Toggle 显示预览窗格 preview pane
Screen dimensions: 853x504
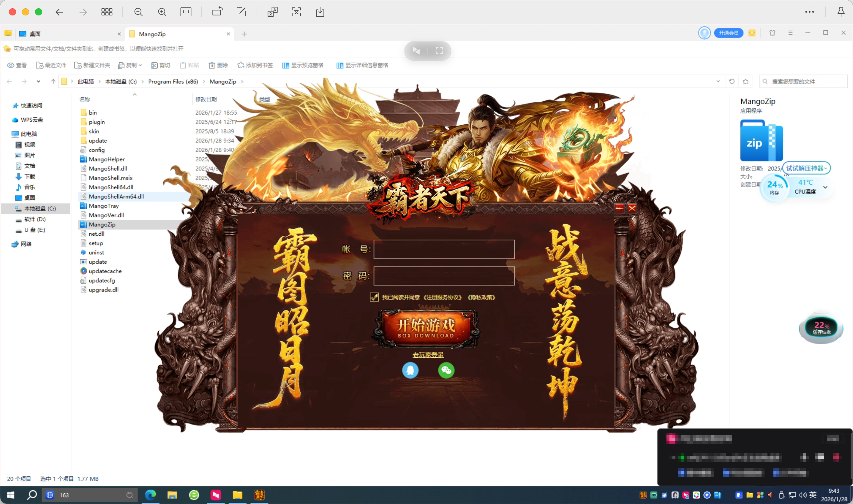click(x=303, y=65)
